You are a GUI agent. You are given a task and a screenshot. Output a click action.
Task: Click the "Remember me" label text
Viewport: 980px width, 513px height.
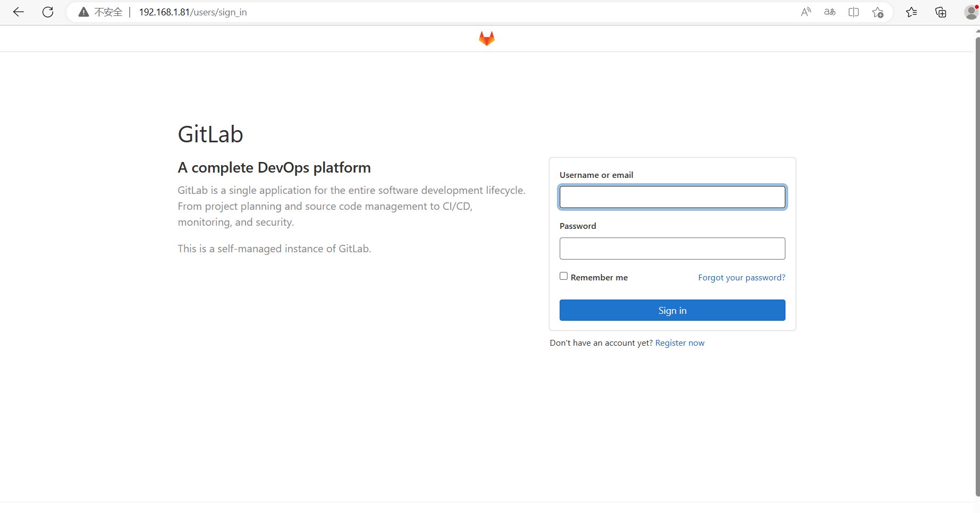pos(599,278)
